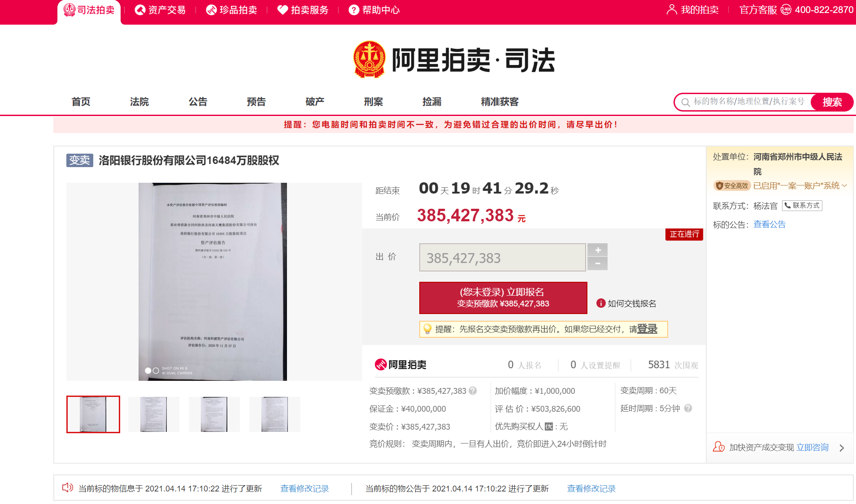Viewport: 856px width, 504px height.
Task: Focus the 标的物名称 search field
Action: tap(750, 102)
